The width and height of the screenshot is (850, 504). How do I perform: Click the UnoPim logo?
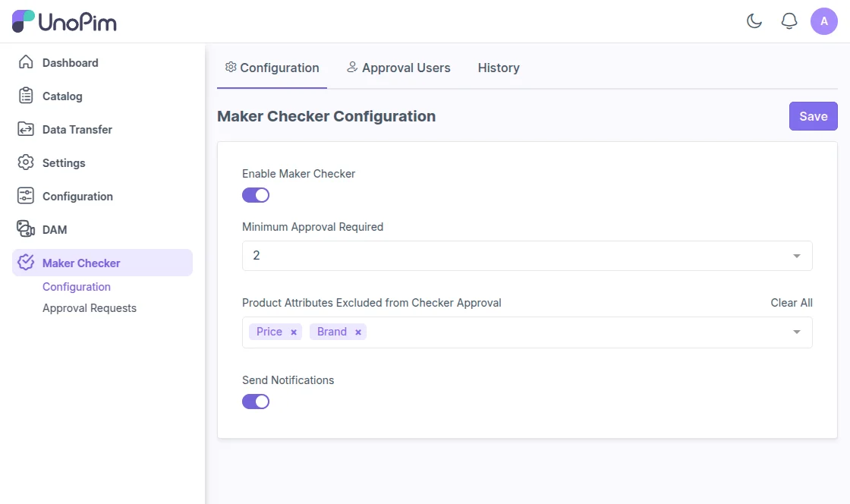tap(64, 22)
